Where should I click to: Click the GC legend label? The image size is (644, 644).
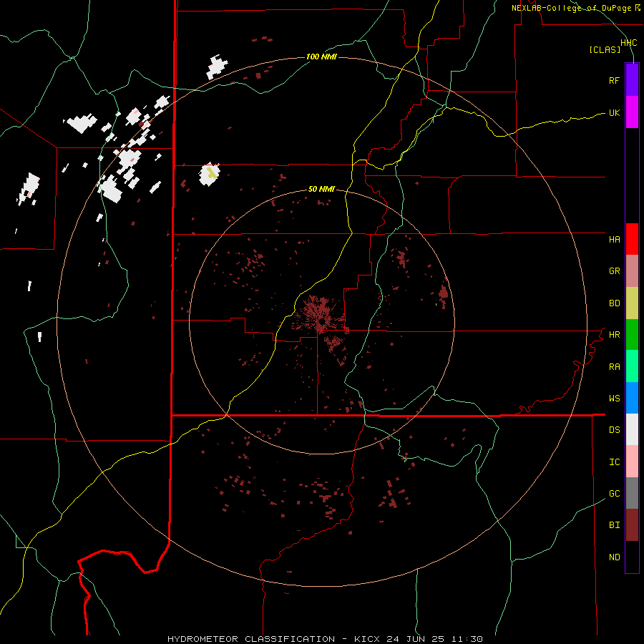pos(614,494)
